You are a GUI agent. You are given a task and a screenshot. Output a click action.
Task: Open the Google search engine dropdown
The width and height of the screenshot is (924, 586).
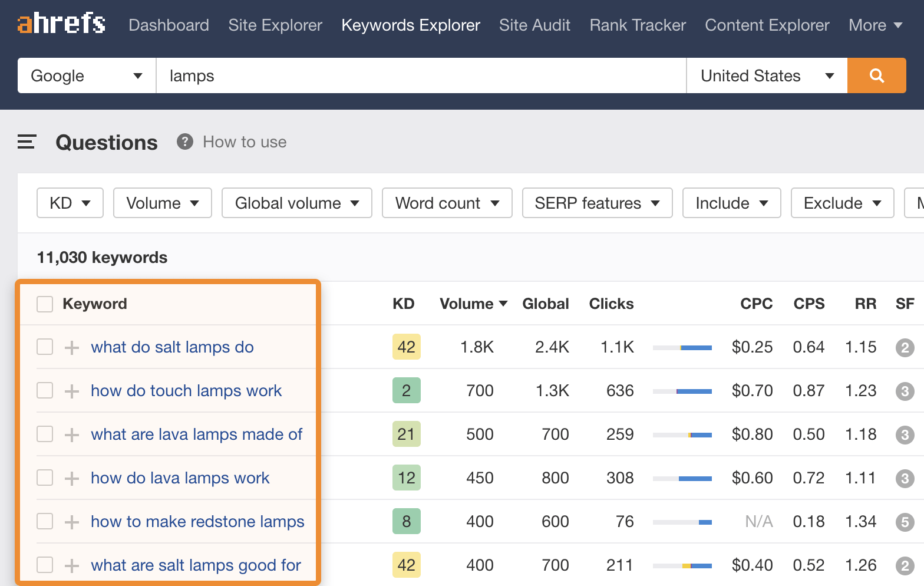point(87,75)
